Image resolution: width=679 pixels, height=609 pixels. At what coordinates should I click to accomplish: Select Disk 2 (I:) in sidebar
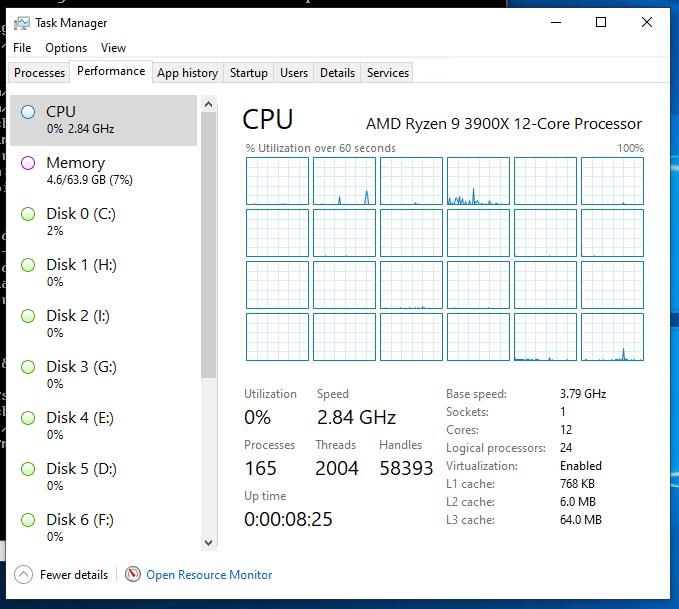[x=103, y=324]
